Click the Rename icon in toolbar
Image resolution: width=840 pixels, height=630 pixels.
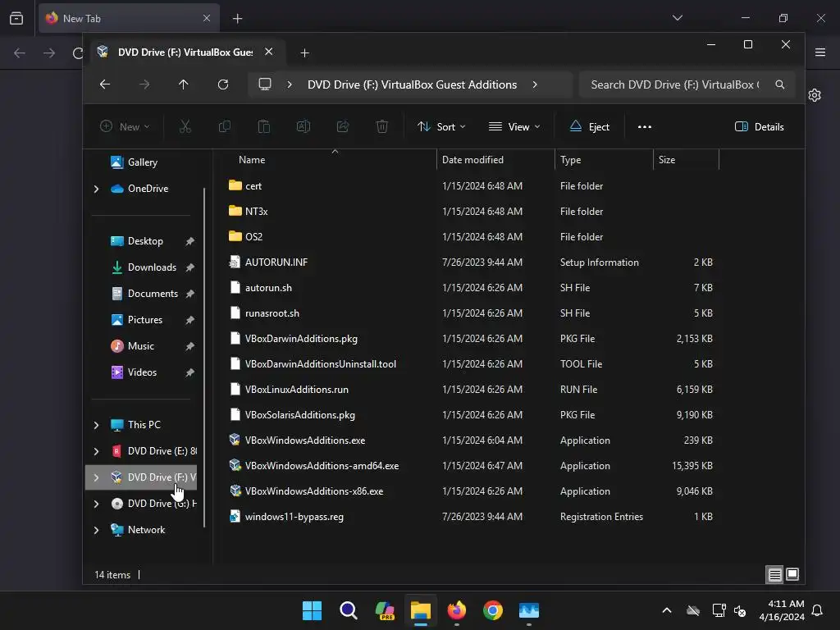[304, 126]
